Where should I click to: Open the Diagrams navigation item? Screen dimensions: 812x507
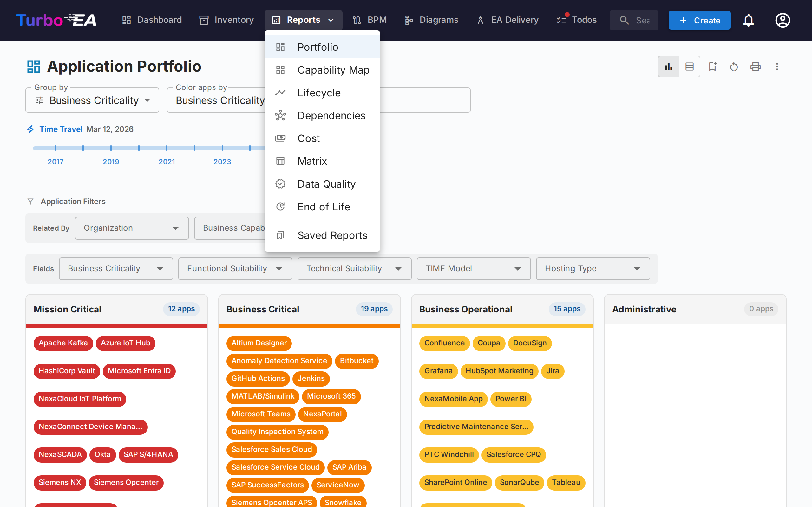[x=431, y=20]
